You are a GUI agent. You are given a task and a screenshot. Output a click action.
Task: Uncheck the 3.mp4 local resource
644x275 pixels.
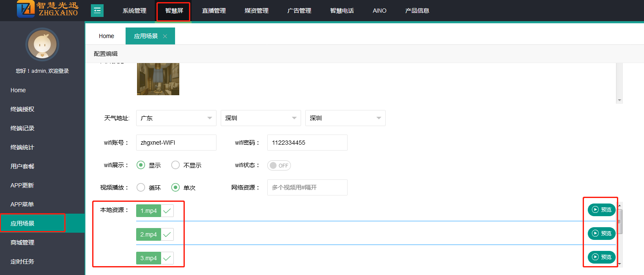(167, 258)
